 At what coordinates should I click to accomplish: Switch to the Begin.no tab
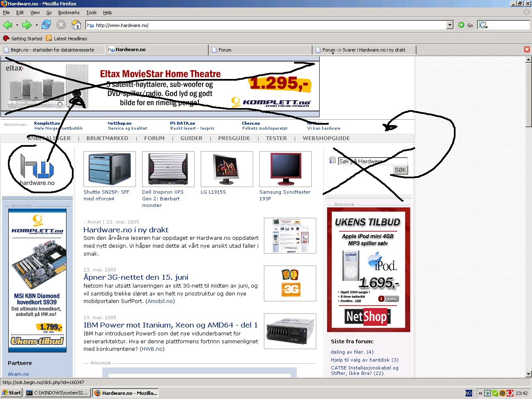coord(52,50)
